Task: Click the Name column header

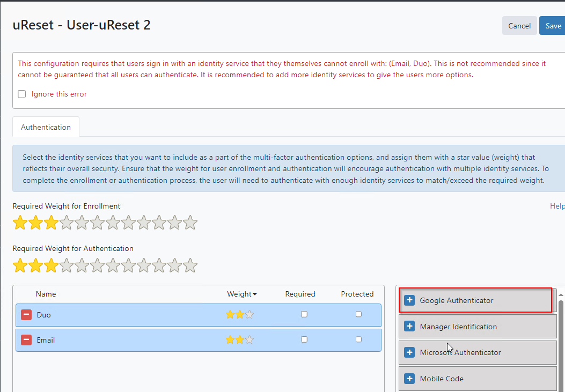Action: [x=46, y=294]
